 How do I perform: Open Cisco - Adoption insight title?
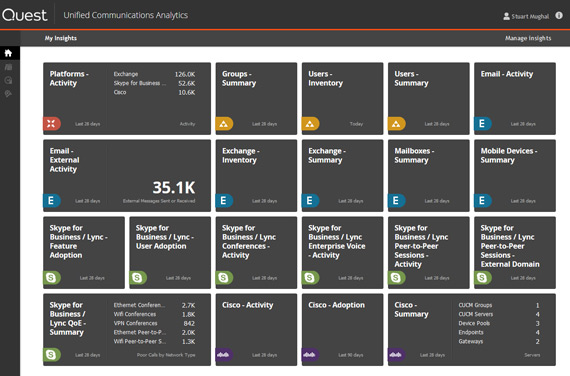pyautogui.click(x=336, y=305)
